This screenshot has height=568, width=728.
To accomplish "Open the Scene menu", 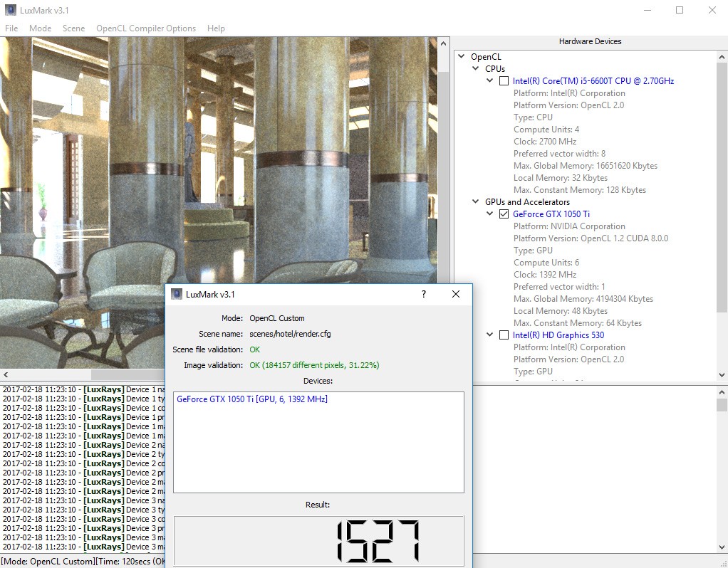I will pos(73,28).
